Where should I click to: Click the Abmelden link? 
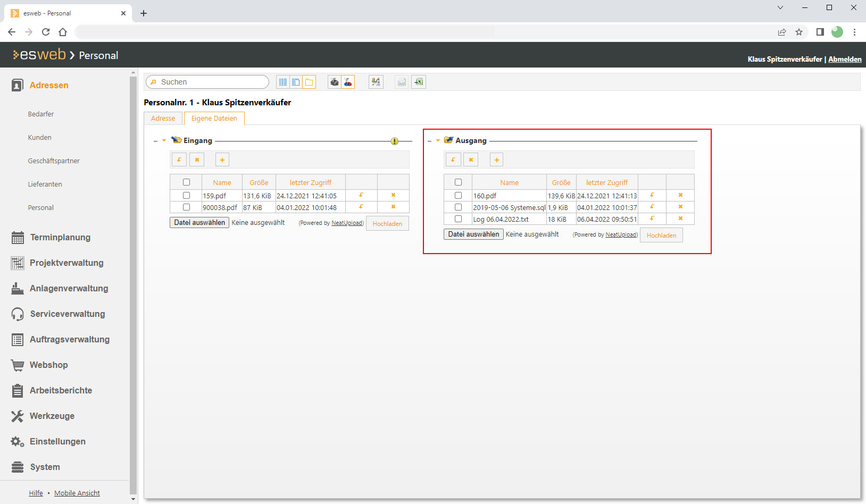[x=845, y=59]
